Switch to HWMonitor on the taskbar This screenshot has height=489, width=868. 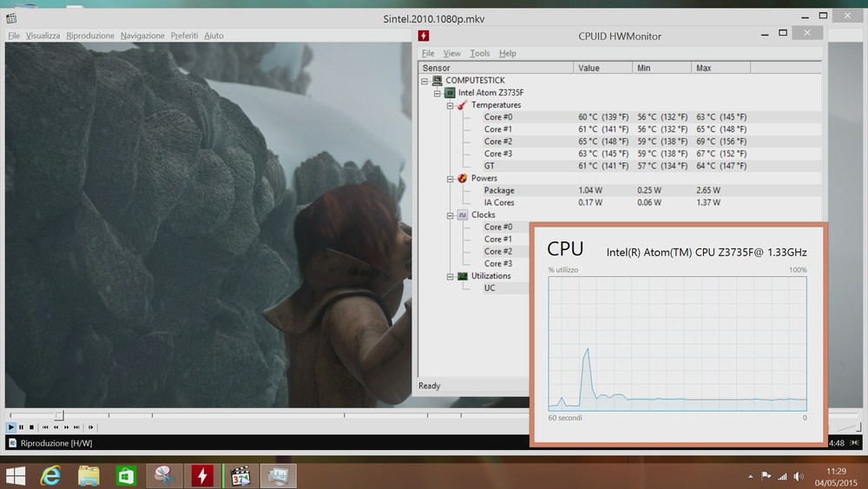202,476
